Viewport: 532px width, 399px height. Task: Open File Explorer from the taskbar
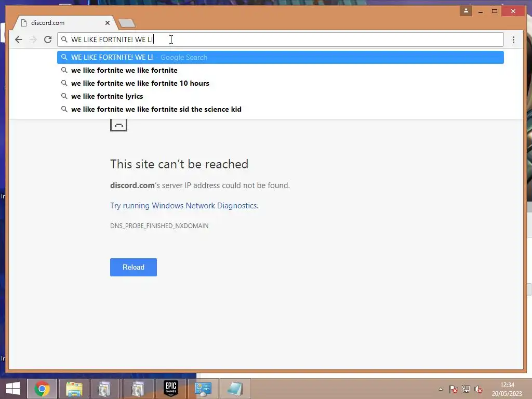[x=74, y=389]
